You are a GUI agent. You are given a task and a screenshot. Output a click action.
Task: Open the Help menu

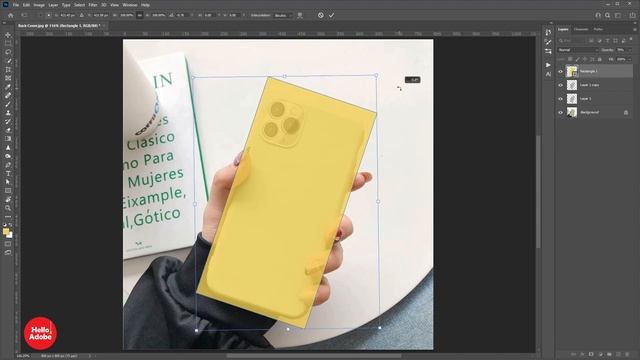pyautogui.click(x=145, y=5)
